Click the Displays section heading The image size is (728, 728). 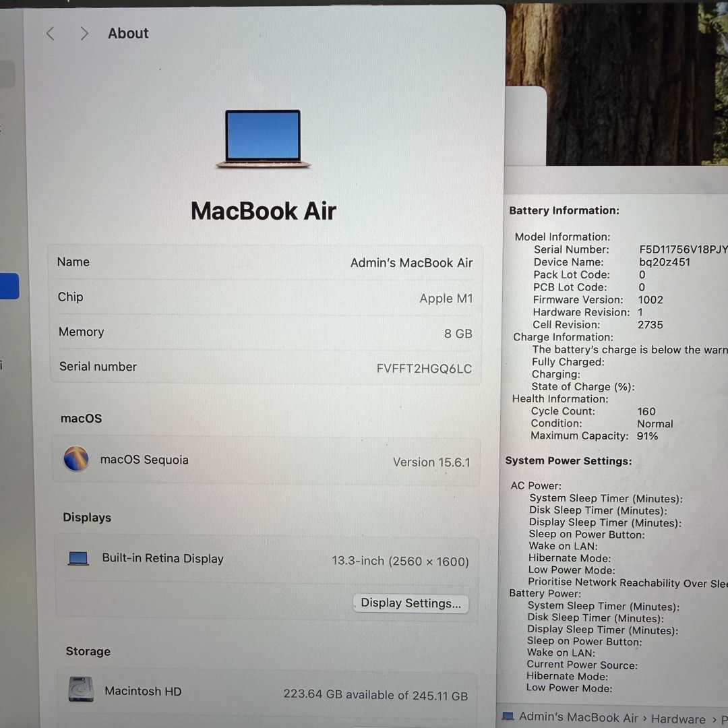click(x=87, y=517)
